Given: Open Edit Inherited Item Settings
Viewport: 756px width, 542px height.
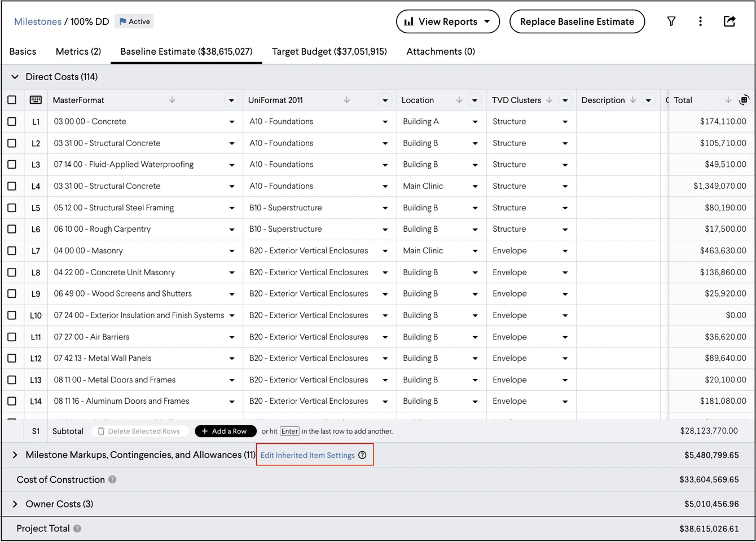Looking at the screenshot, I should click(309, 455).
